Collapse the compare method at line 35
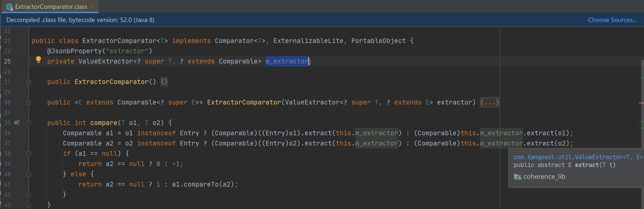Screen dimensions: 644x209 point(29,123)
